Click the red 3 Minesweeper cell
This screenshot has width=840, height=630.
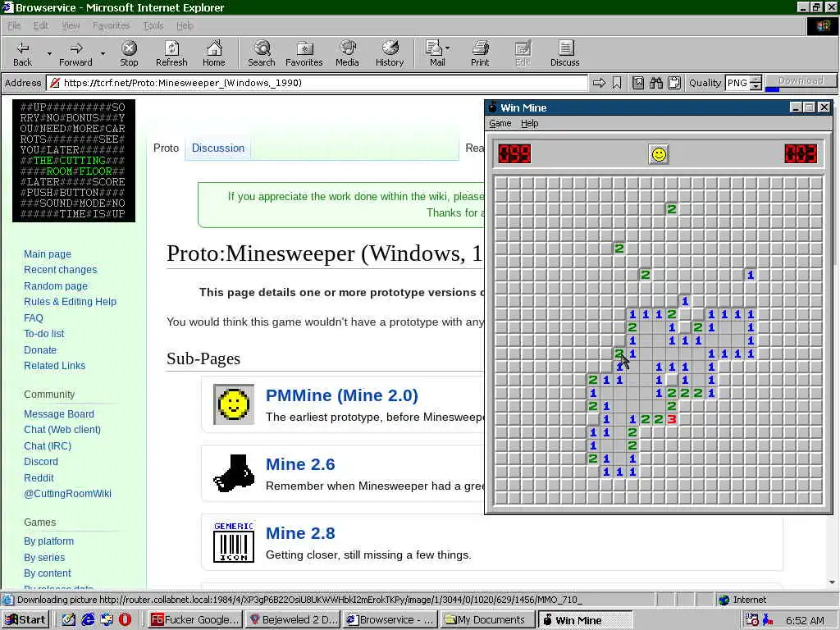pyautogui.click(x=671, y=419)
